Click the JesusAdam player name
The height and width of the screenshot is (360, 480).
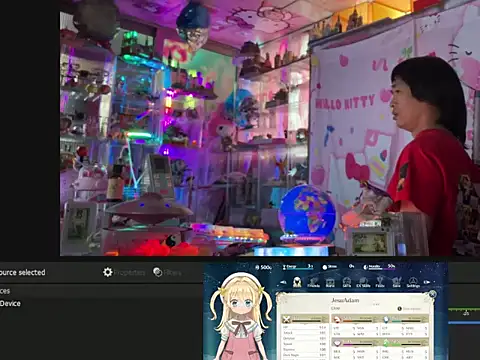pos(345,300)
